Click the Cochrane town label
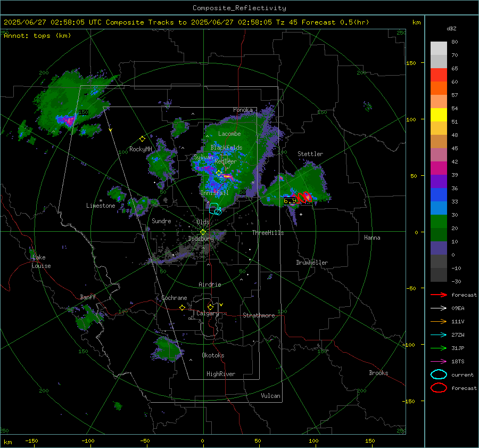The image size is (479, 448). 174,298
